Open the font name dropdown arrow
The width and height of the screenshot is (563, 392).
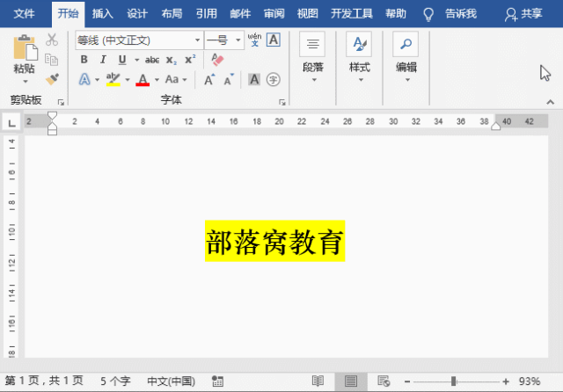(x=197, y=40)
